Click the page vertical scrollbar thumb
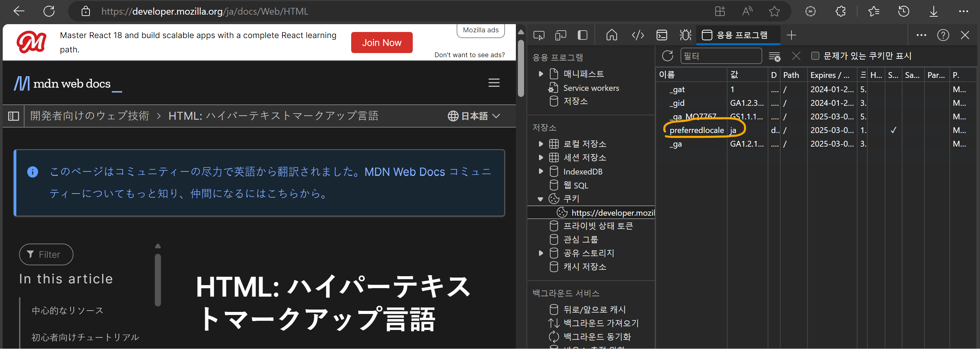The image size is (980, 349). click(x=521, y=68)
